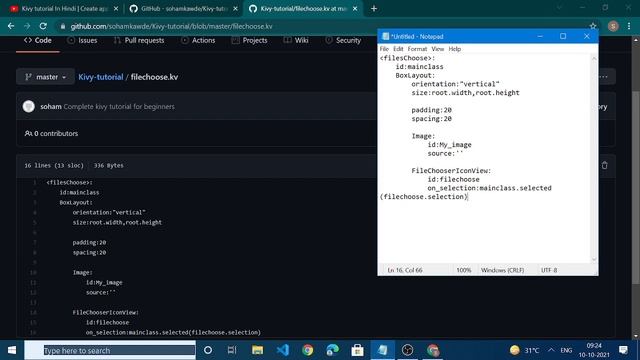Reload the GitHub page
Viewport: 640px width, 360px height.
click(43, 26)
